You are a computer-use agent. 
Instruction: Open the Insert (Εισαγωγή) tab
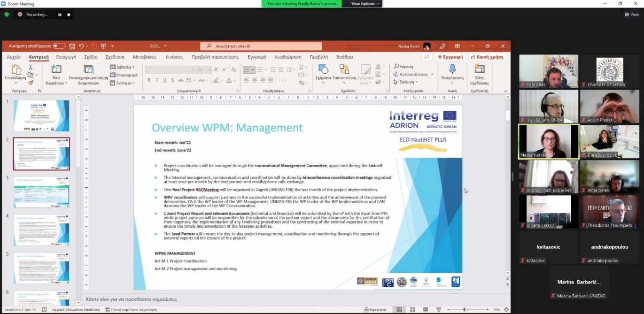(66, 57)
